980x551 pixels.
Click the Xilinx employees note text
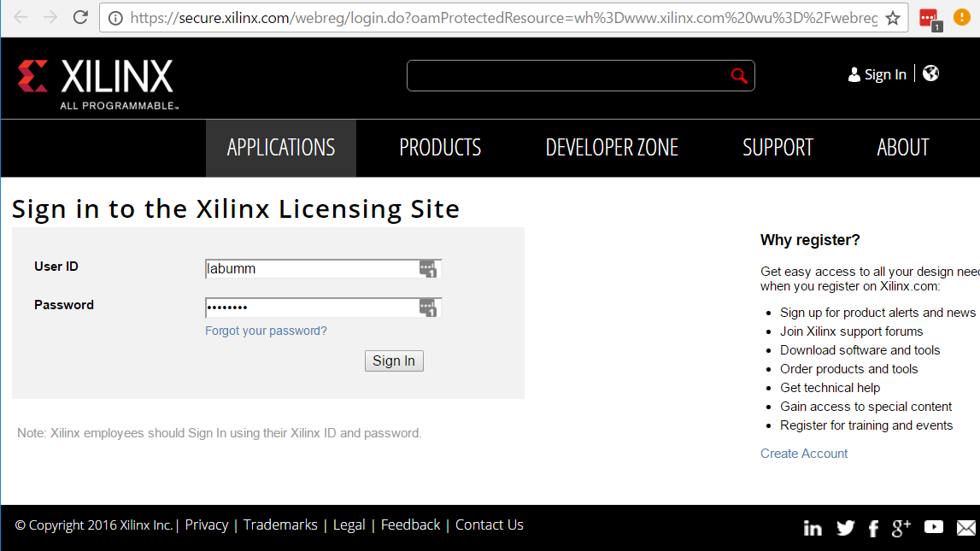[x=220, y=433]
